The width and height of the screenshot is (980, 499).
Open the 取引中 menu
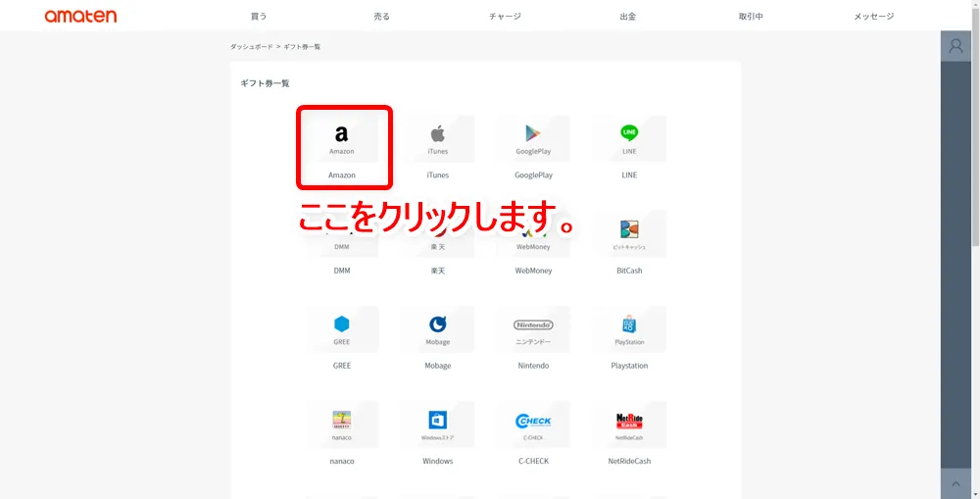pos(751,17)
